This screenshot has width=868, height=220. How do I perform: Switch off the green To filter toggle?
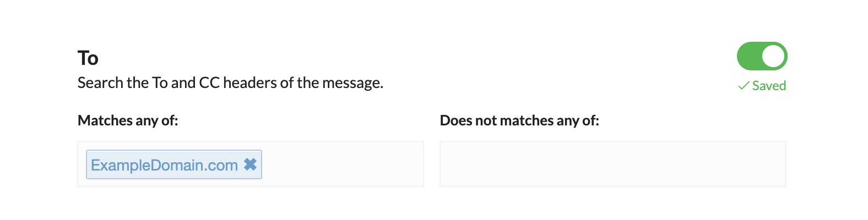[x=762, y=56]
